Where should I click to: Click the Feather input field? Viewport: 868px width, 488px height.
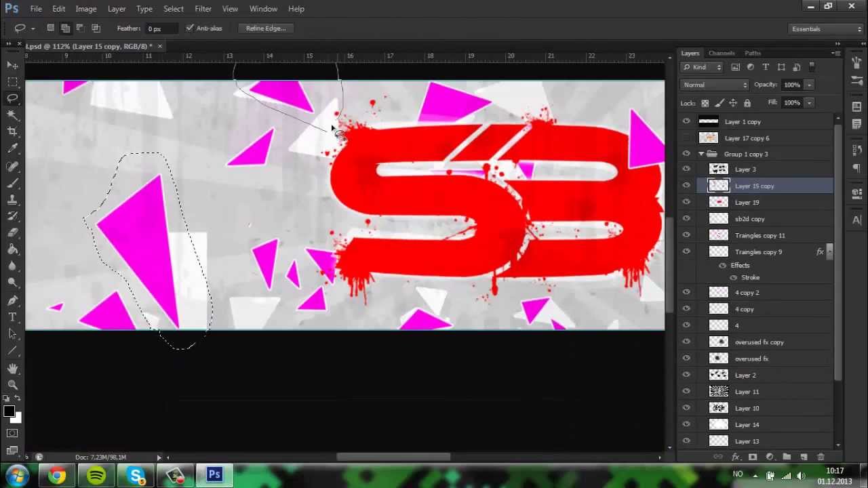coord(161,28)
